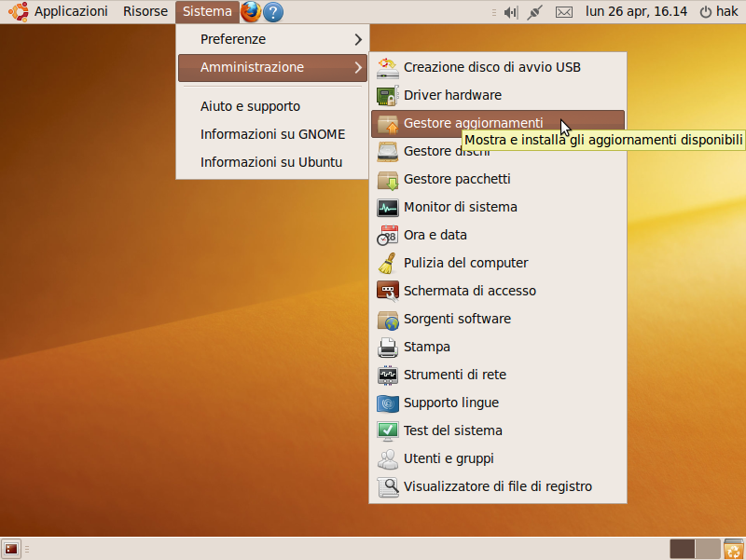Screen dimensions: 746x560
Task: Open the Applicazioni menu
Action: tap(71, 11)
